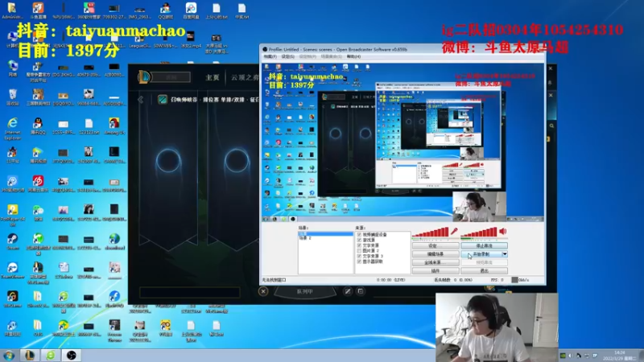Open the Steam desktop icon
Screen dimensions: 644x362
click(12, 242)
